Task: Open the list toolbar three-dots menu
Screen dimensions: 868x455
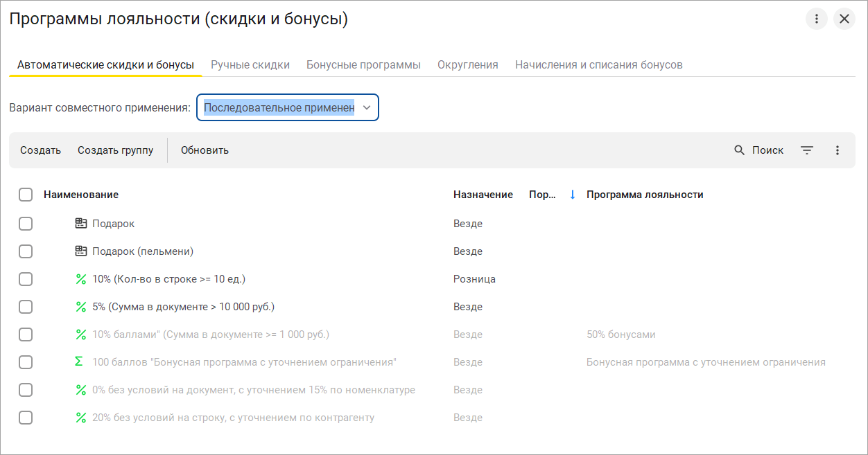Action: coord(837,150)
